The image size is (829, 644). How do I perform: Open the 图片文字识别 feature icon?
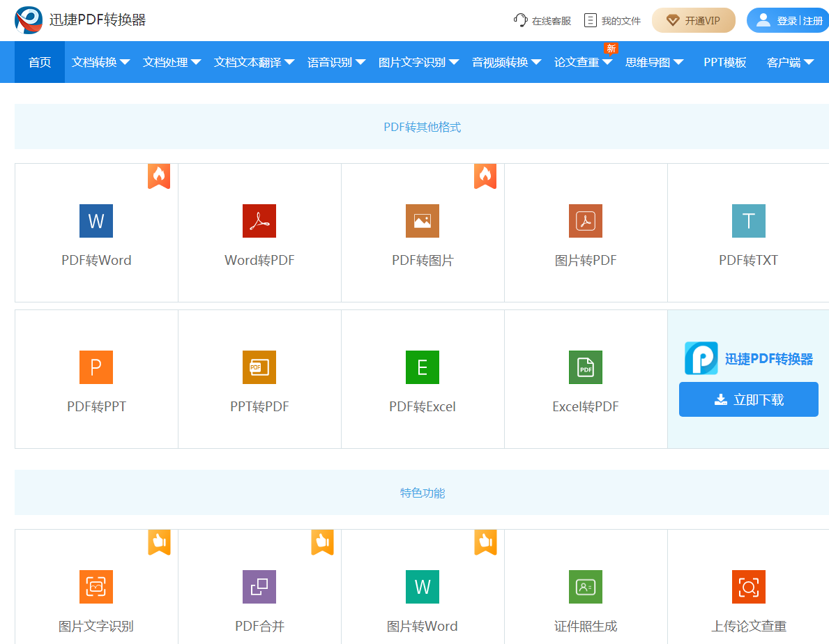pos(96,587)
